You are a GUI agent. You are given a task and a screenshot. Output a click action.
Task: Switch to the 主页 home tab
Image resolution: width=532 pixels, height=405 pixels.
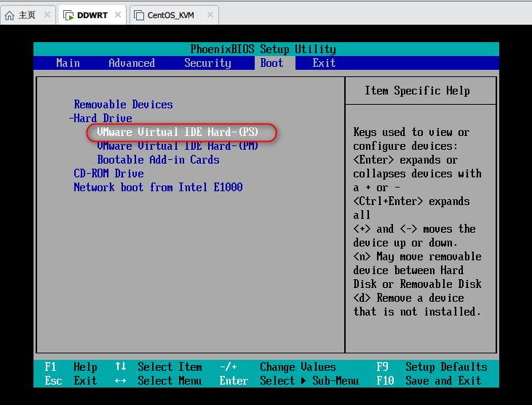click(28, 15)
